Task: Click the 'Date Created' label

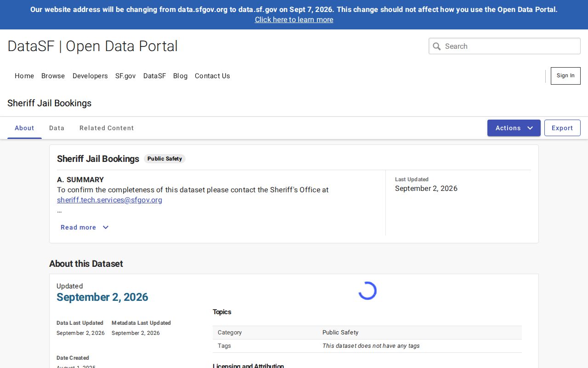Action: coord(73,358)
